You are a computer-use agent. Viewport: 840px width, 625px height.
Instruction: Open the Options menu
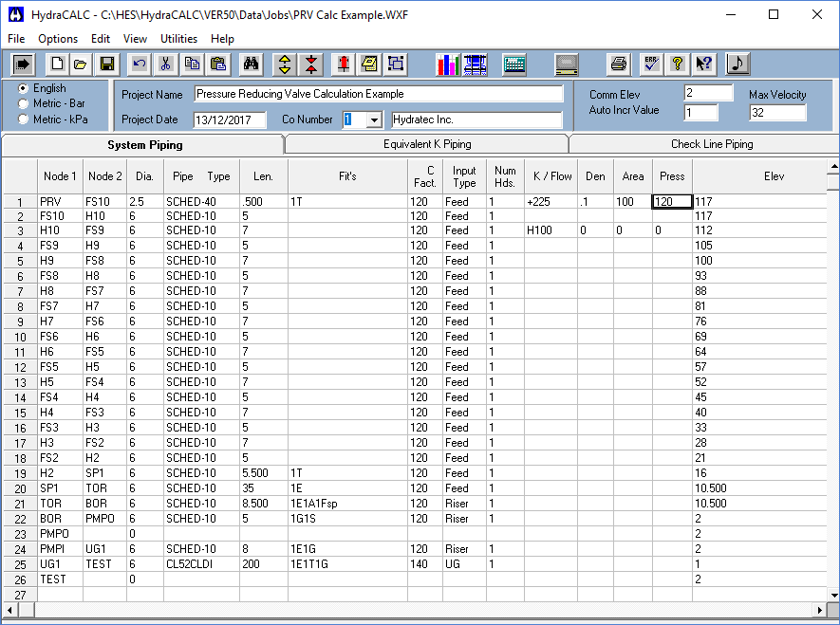tap(58, 39)
